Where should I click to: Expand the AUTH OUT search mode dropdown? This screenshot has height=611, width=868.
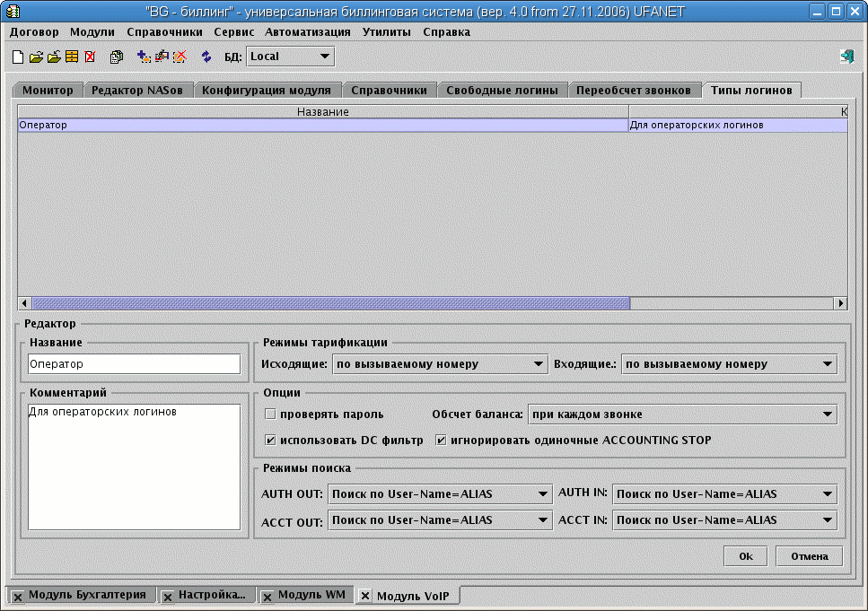point(440,494)
